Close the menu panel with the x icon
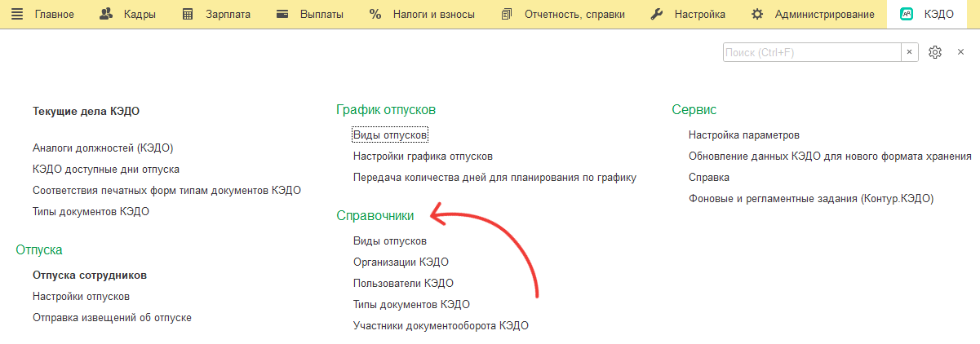The height and width of the screenshot is (344, 980). (961, 52)
